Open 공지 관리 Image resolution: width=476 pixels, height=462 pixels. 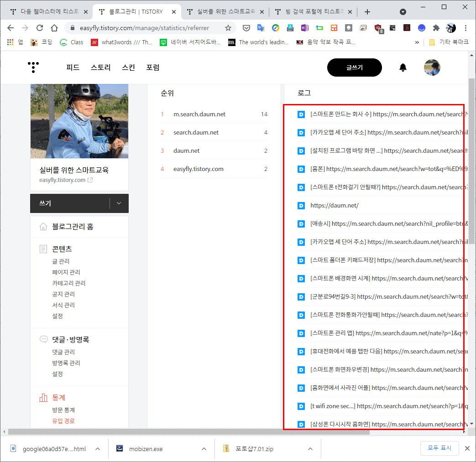[63, 294]
